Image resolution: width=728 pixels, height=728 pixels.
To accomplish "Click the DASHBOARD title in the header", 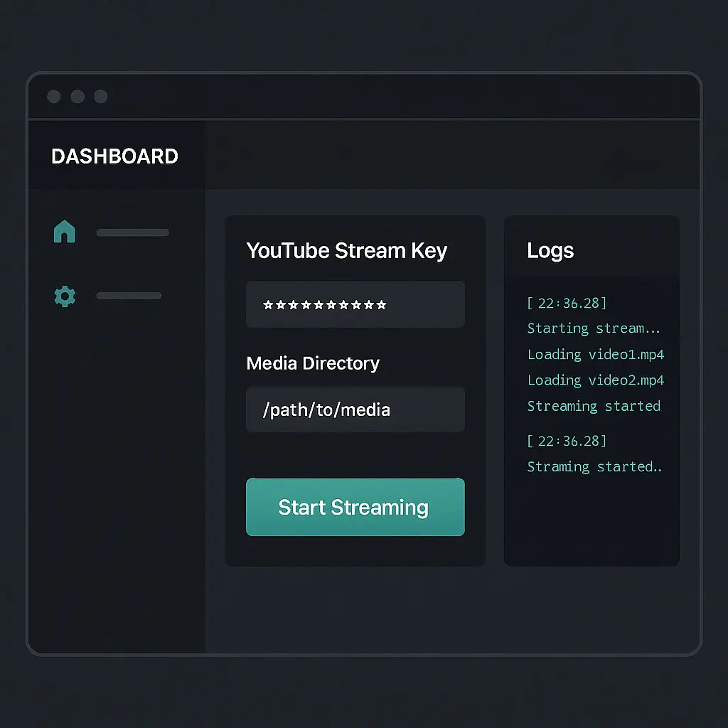I will (x=114, y=156).
